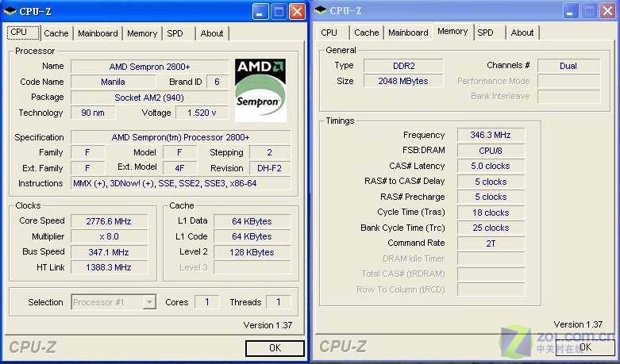Click the memory frequency value 346.3 MHz
This screenshot has width=620, height=364.
point(491,135)
